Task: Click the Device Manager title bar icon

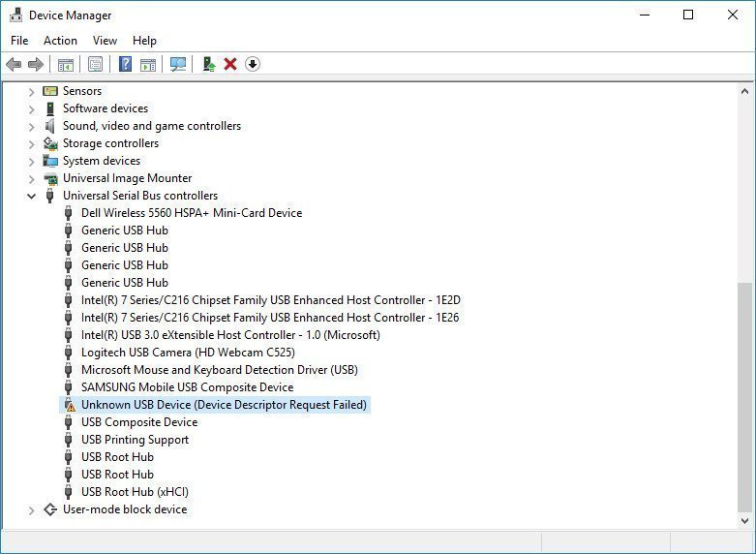Action: click(15, 15)
